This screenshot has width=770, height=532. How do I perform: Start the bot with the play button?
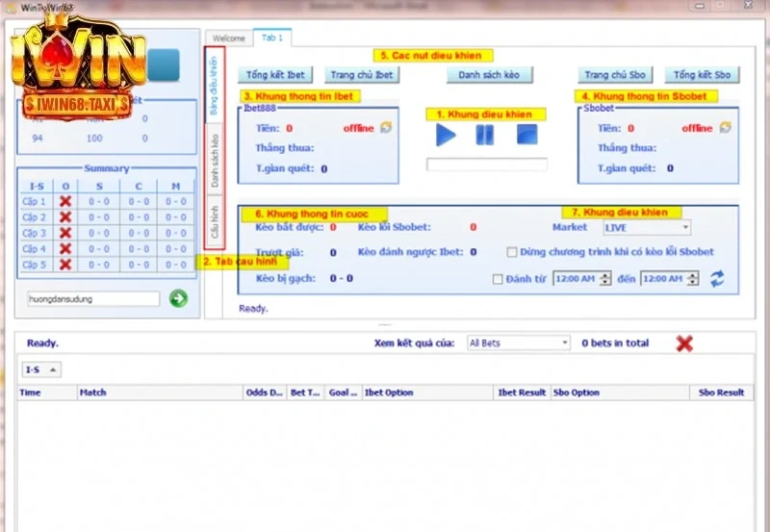(x=446, y=135)
